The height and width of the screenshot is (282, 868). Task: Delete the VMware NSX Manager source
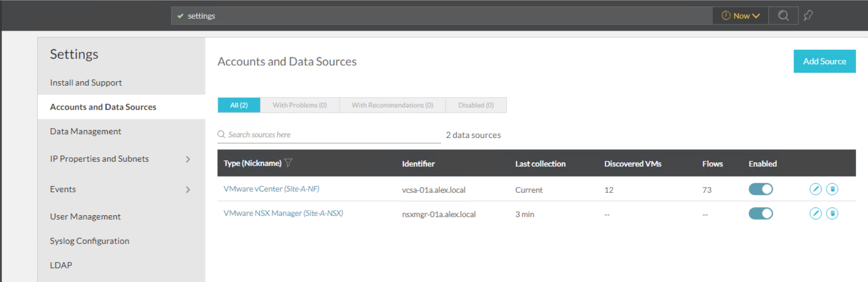832,213
